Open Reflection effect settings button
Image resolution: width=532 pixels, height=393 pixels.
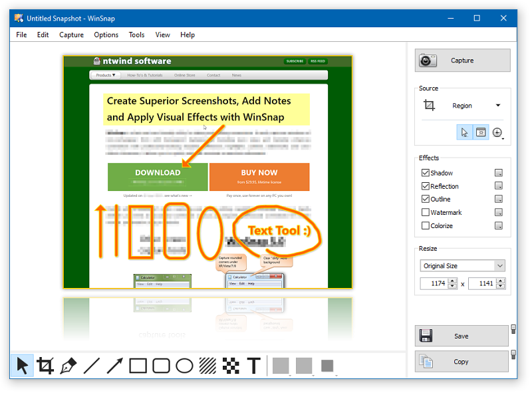tap(498, 186)
